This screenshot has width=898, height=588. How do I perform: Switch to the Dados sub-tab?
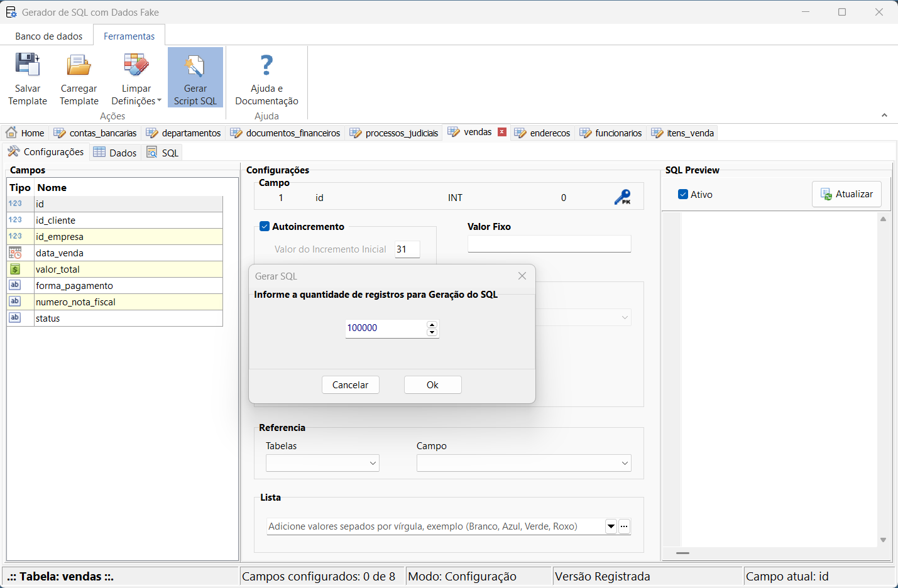coord(115,153)
